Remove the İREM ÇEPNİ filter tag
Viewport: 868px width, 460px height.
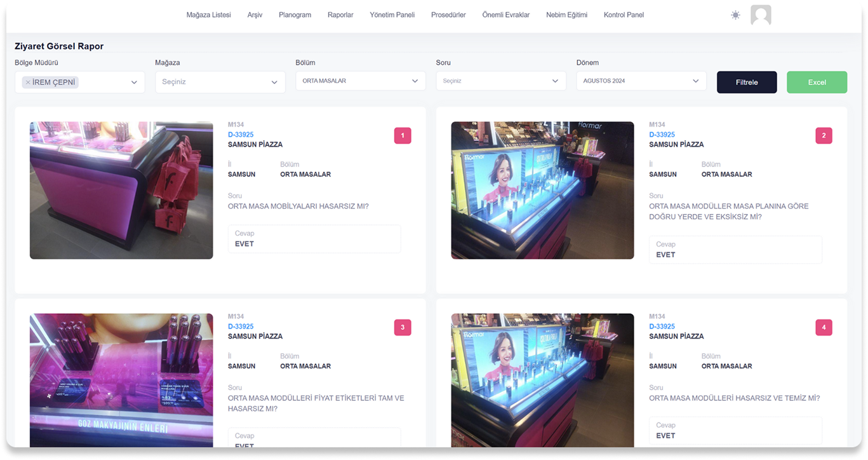(28, 82)
